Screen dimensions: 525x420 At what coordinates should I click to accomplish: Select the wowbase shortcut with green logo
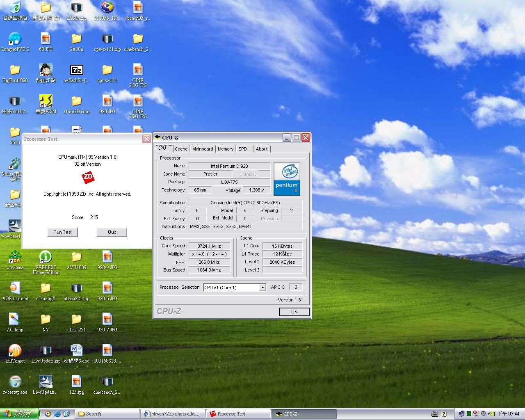[15, 260]
